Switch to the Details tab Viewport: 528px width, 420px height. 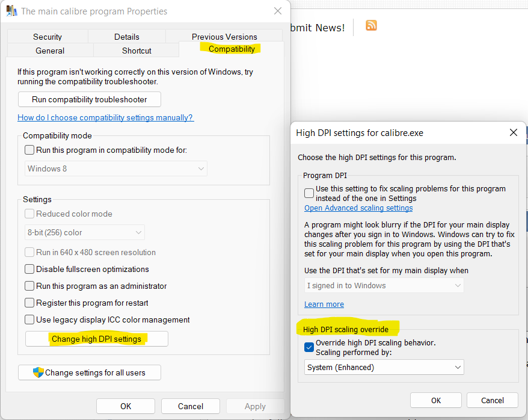coord(127,37)
